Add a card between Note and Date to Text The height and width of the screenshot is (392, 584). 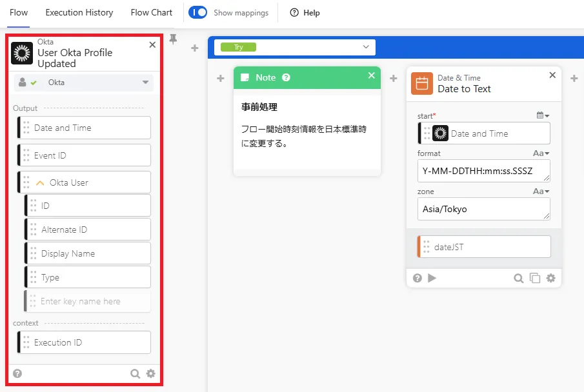click(394, 78)
